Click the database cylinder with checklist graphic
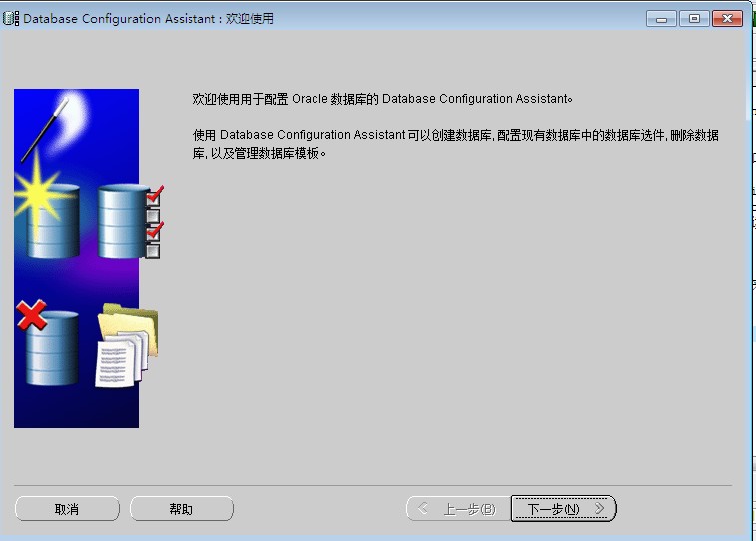This screenshot has height=541, width=756. tap(131, 221)
